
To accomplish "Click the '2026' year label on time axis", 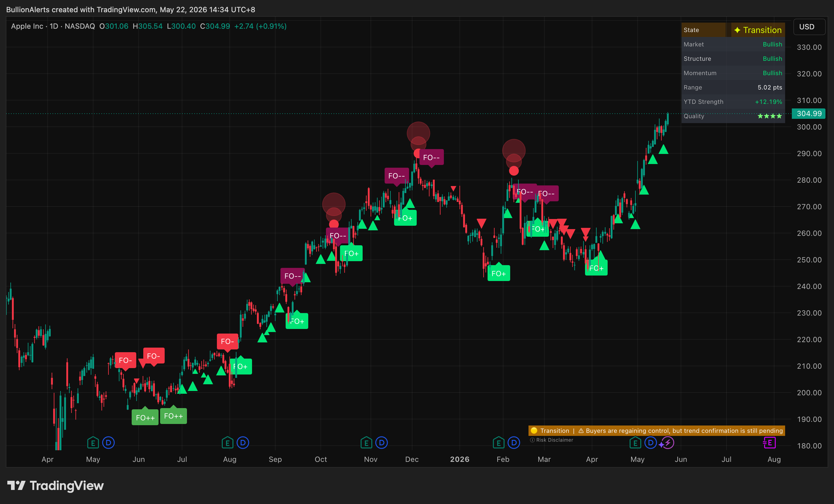I will [x=460, y=459].
